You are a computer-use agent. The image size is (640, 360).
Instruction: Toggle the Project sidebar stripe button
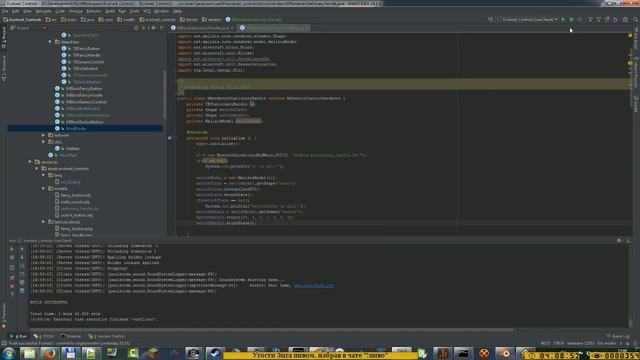[4, 38]
